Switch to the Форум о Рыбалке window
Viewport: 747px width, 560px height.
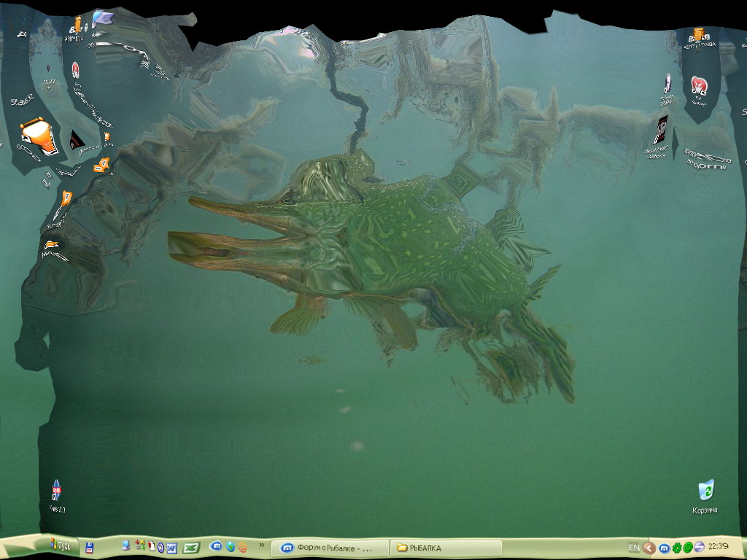coord(327,548)
